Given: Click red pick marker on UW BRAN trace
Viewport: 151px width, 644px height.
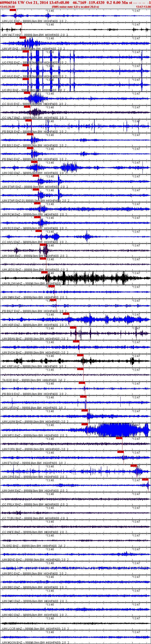Looking at the screenshot, I should coord(73,328).
